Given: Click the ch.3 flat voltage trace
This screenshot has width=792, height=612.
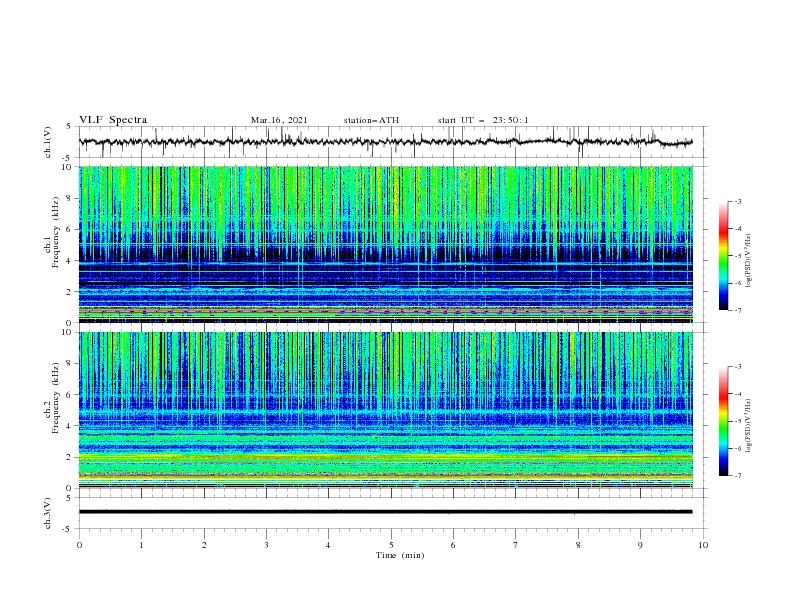Looking at the screenshot, I should click(x=385, y=512).
